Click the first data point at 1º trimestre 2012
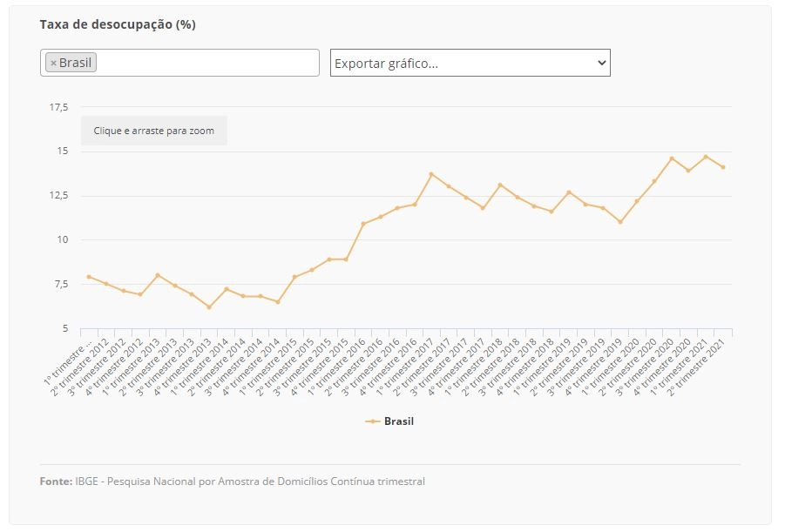Screen dimensions: 785x532 [x=89, y=277]
